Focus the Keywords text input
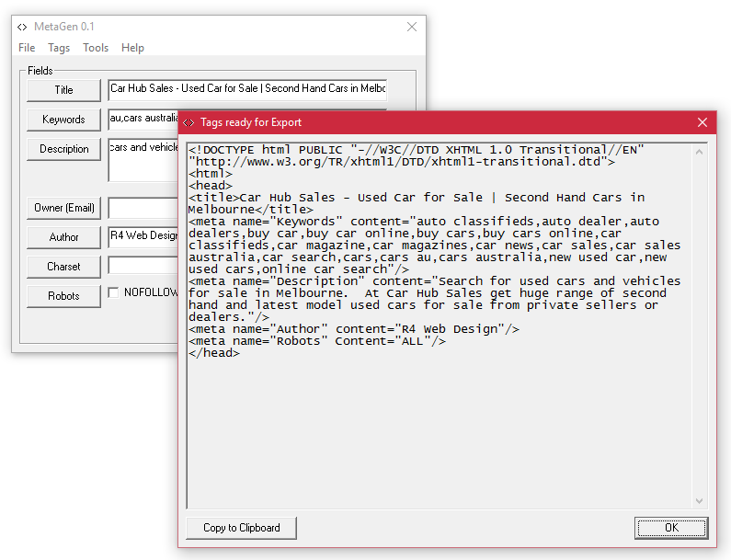This screenshot has height=560, width=731. point(143,119)
